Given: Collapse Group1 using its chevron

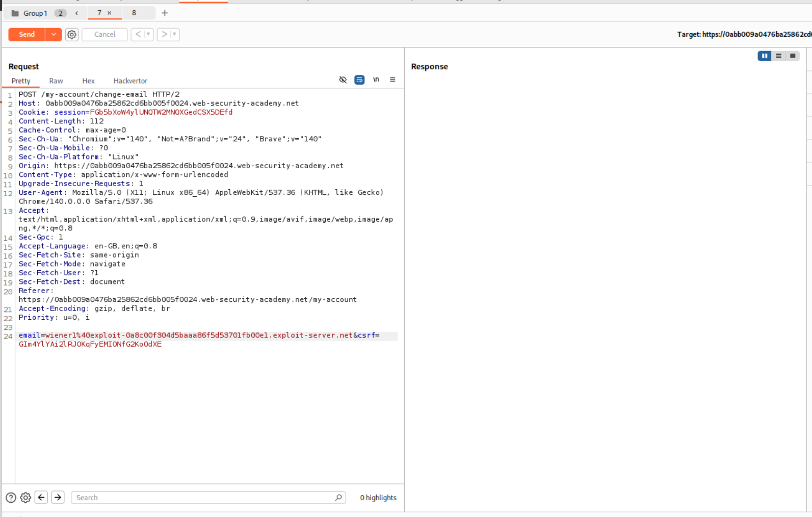Looking at the screenshot, I should tap(76, 13).
